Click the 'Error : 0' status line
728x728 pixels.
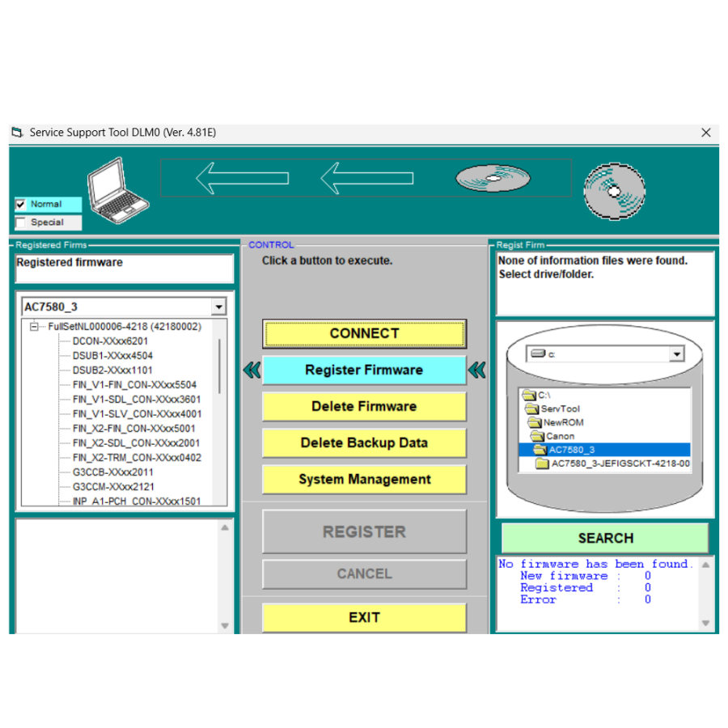click(x=586, y=599)
